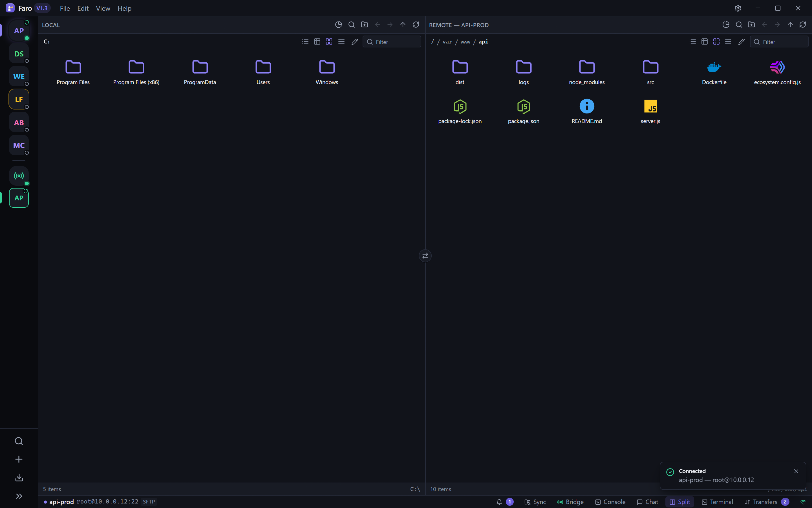Open the File menu
This screenshot has height=508, width=812.
pyautogui.click(x=65, y=8)
